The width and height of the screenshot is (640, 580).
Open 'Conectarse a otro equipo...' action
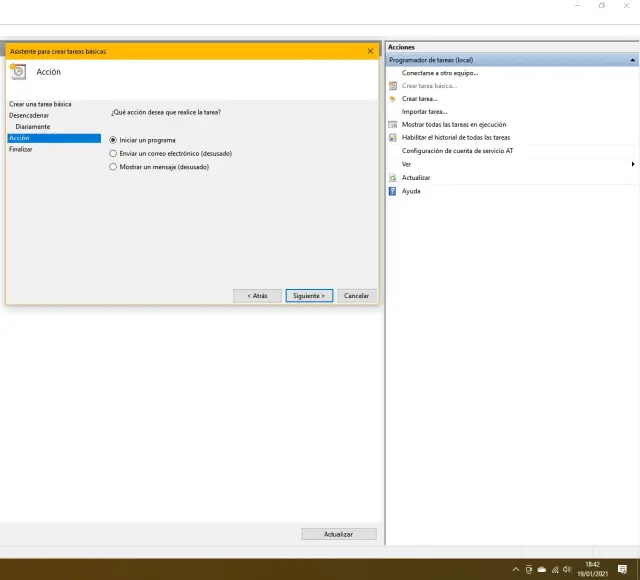click(x=439, y=73)
